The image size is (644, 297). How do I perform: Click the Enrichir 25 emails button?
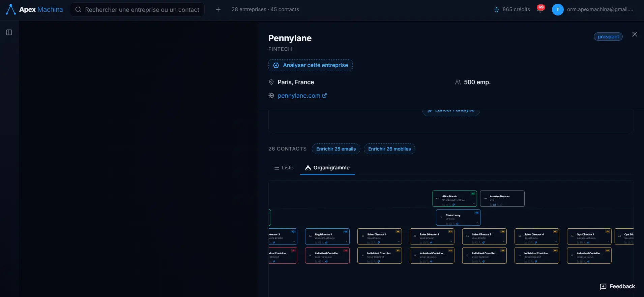(336, 149)
